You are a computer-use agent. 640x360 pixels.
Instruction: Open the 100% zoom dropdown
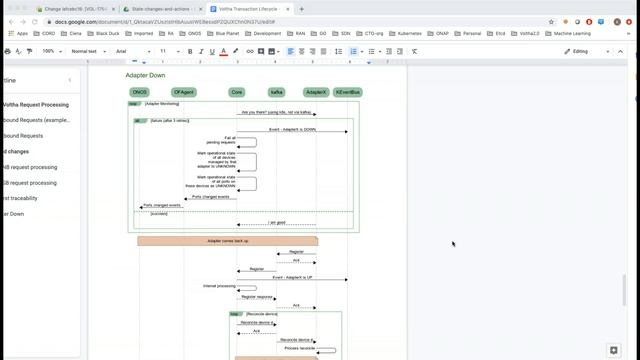[x=52, y=51]
